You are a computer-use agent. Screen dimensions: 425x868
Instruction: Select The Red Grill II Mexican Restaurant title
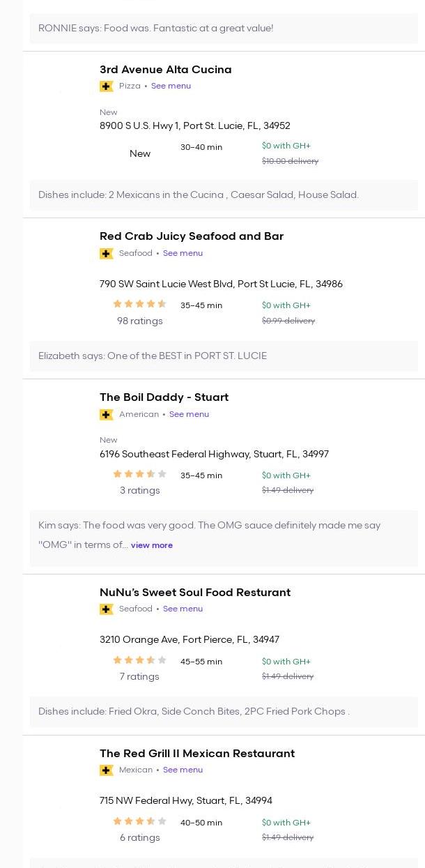(x=196, y=754)
